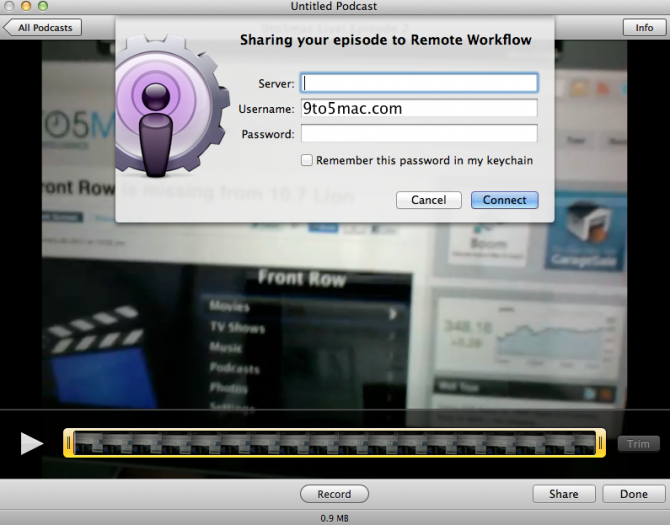Open the Info panel
Screen dimensions: 670x525
[x=644, y=27]
